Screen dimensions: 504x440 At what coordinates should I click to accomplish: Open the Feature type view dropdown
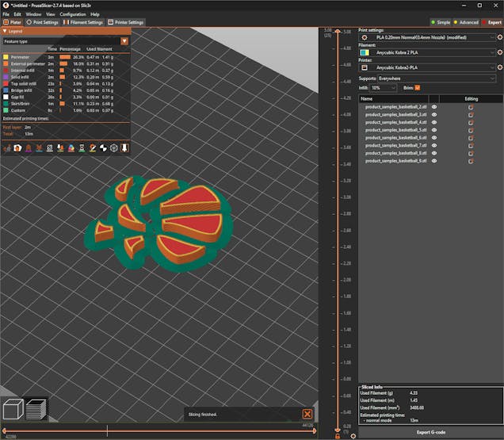[124, 40]
